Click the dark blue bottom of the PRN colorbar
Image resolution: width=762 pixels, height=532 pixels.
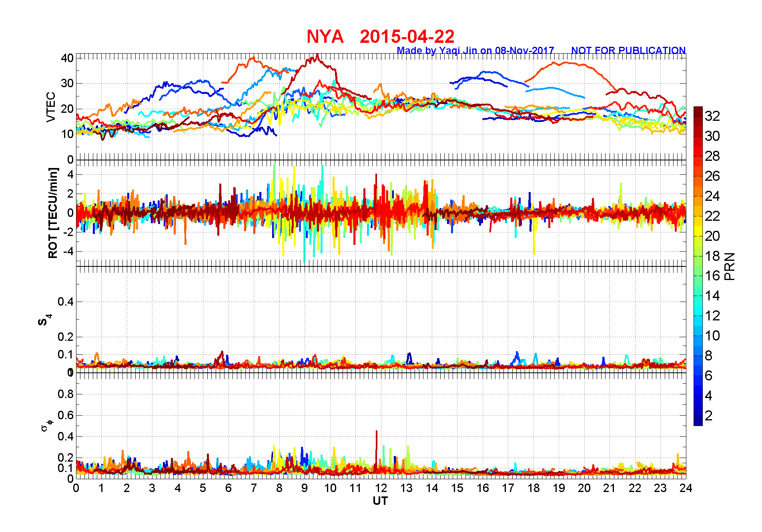pyautogui.click(x=698, y=421)
